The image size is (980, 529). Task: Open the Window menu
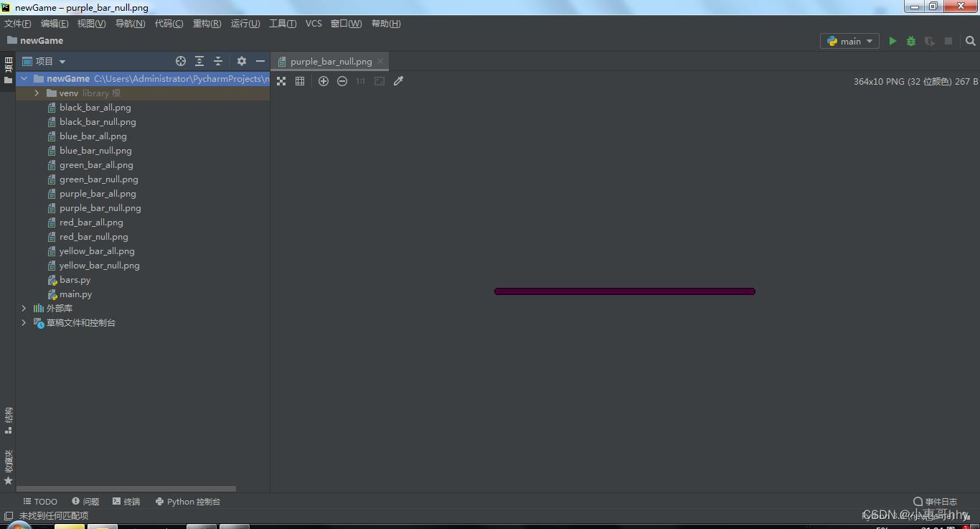(x=346, y=24)
